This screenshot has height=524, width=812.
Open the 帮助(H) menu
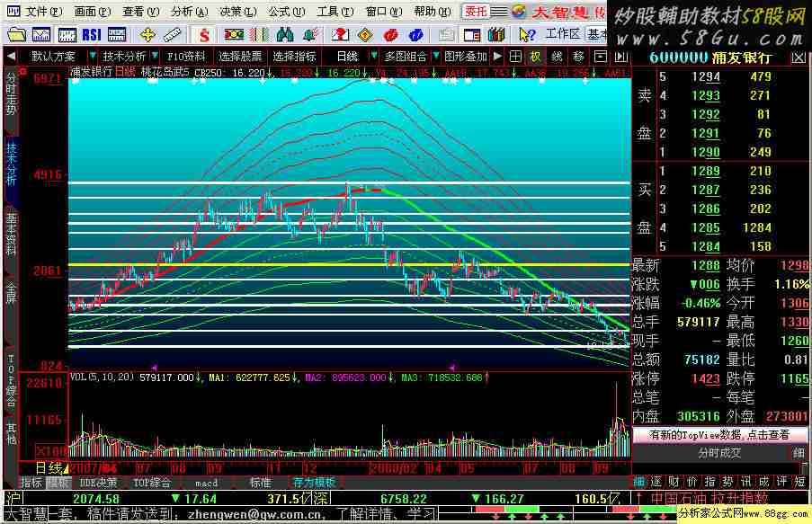pos(433,11)
